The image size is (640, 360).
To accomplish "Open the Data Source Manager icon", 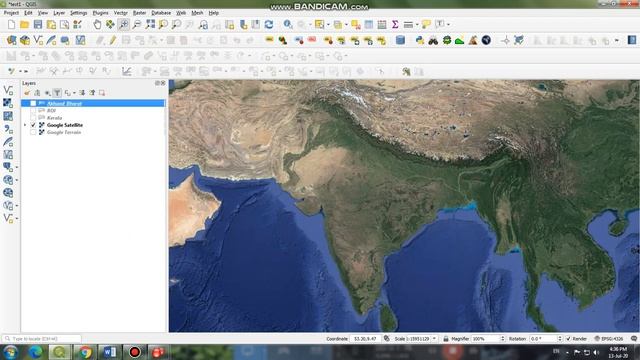I will click(x=11, y=40).
